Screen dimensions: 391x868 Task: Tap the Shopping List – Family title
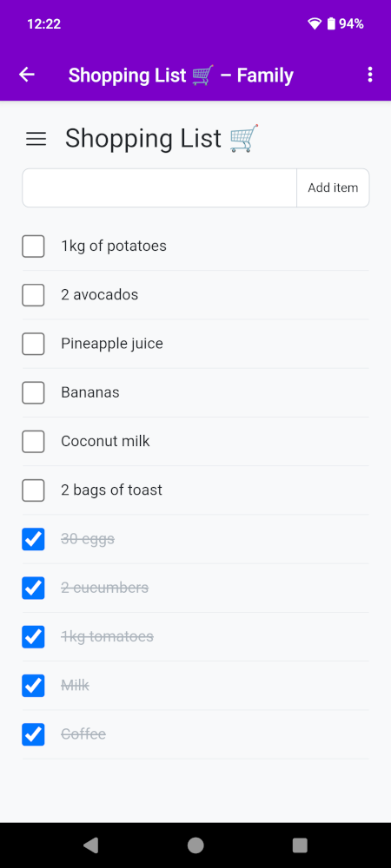tap(181, 75)
